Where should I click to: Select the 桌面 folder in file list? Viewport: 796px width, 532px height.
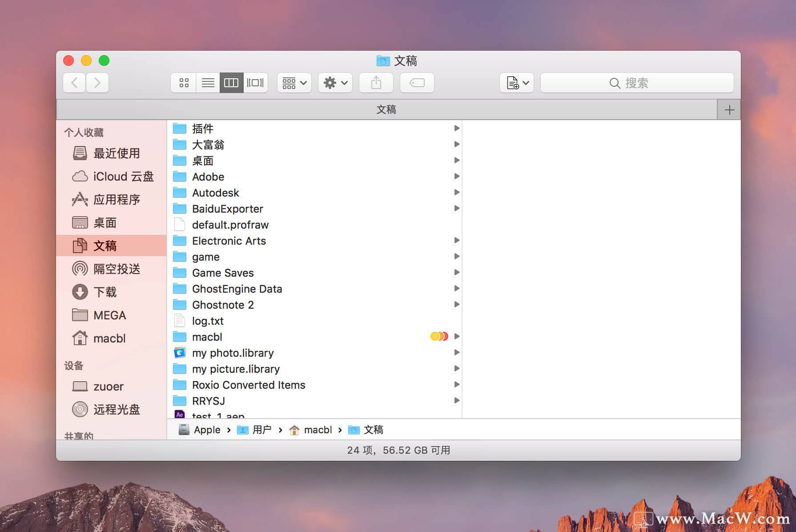(x=315, y=161)
